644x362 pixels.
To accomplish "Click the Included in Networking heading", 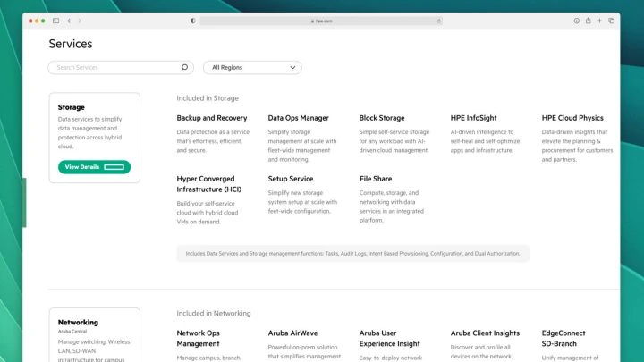I will 214,313.
